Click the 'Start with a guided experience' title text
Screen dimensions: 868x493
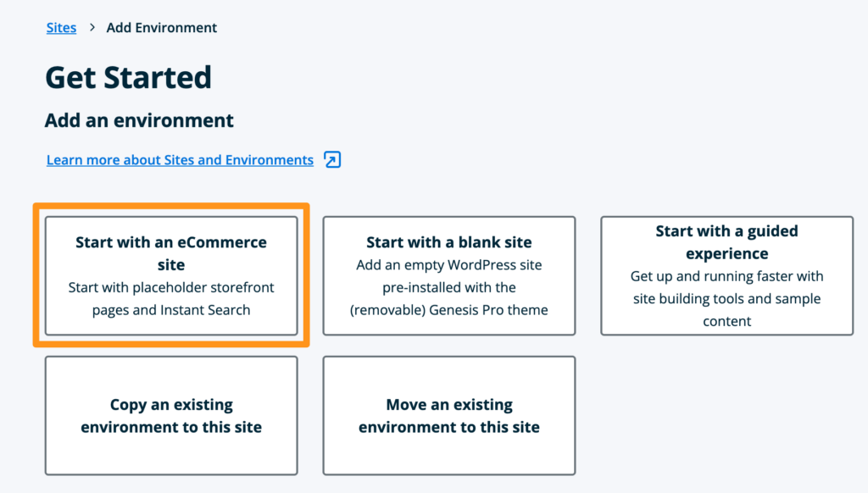pyautogui.click(x=726, y=242)
